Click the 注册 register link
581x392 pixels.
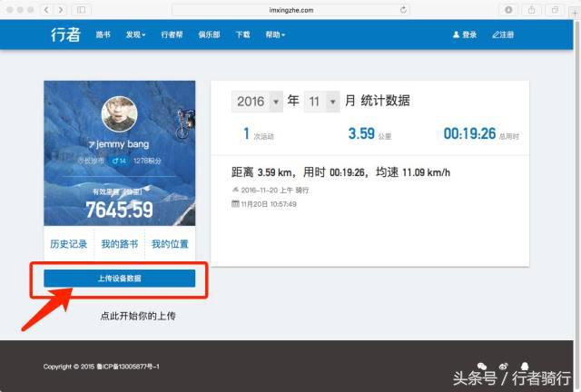point(503,34)
